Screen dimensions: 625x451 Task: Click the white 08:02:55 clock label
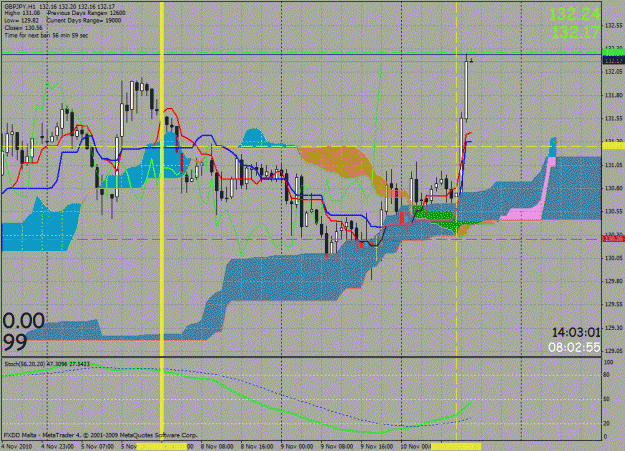(574, 347)
